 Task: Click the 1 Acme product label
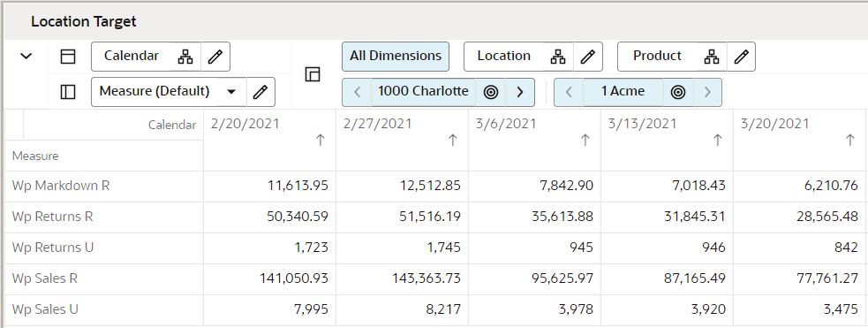pos(623,91)
